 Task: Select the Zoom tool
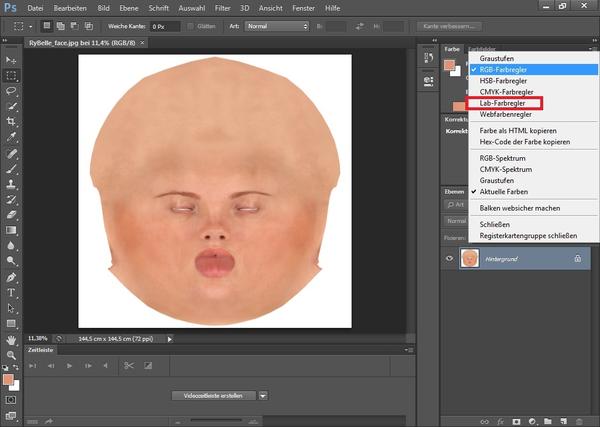point(11,355)
